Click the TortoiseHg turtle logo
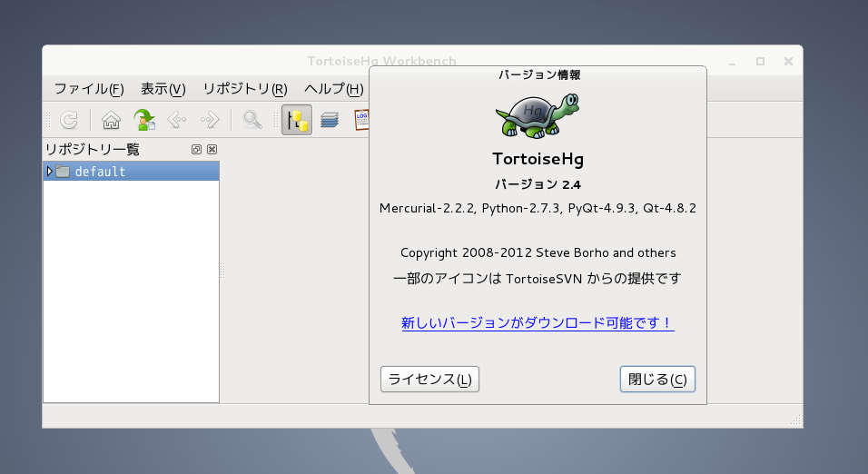 tap(537, 115)
